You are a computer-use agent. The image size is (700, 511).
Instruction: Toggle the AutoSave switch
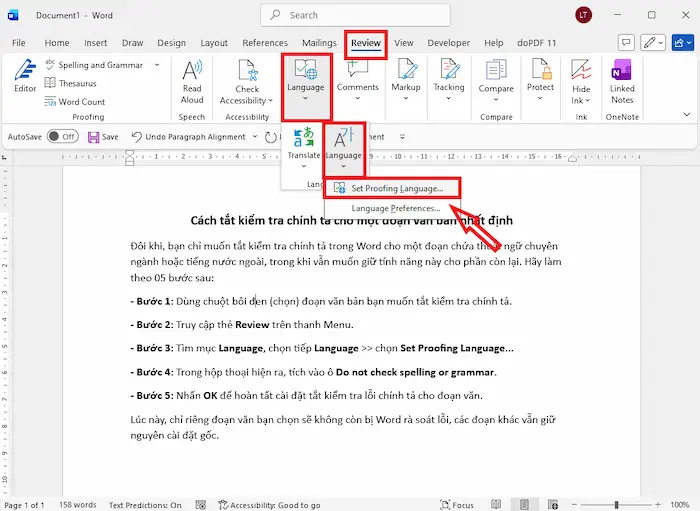pyautogui.click(x=62, y=137)
